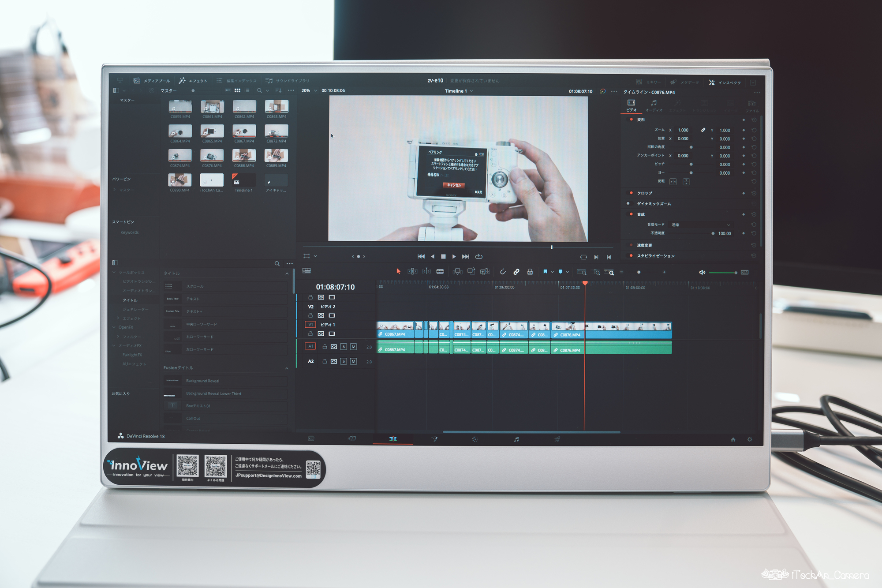Image resolution: width=882 pixels, height=588 pixels.
Task: Select the arrow selection mode tool
Action: pyautogui.click(x=398, y=271)
